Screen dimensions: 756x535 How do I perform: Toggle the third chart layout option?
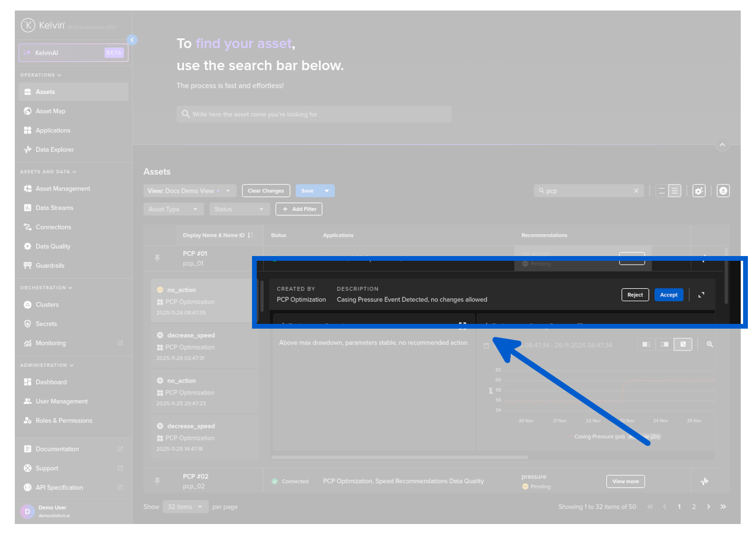point(683,344)
